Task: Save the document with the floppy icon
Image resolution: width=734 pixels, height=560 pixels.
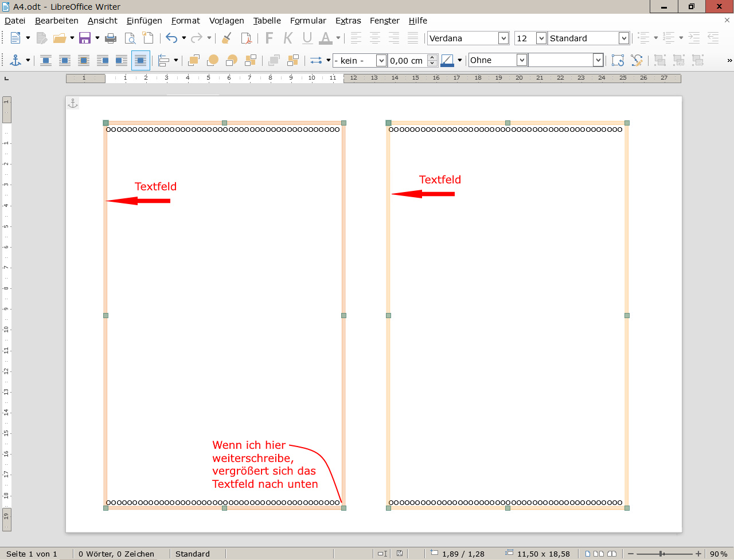Action: [85, 38]
